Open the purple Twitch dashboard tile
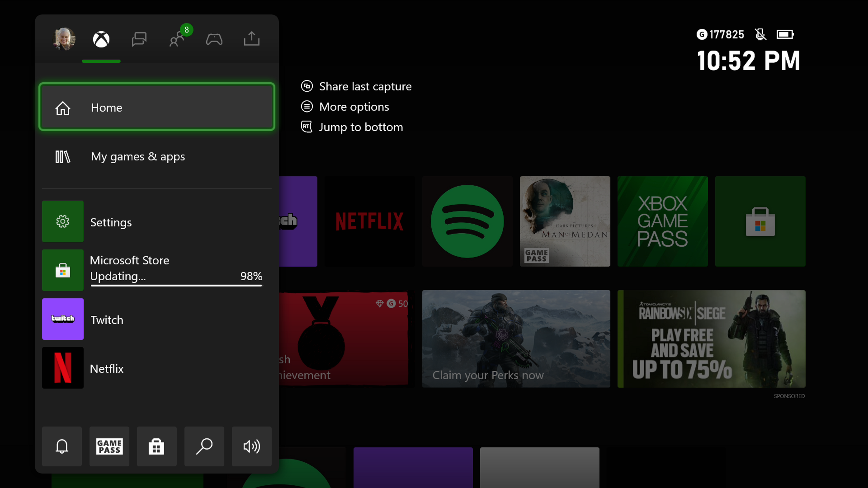Image resolution: width=868 pixels, height=488 pixels. [298, 221]
